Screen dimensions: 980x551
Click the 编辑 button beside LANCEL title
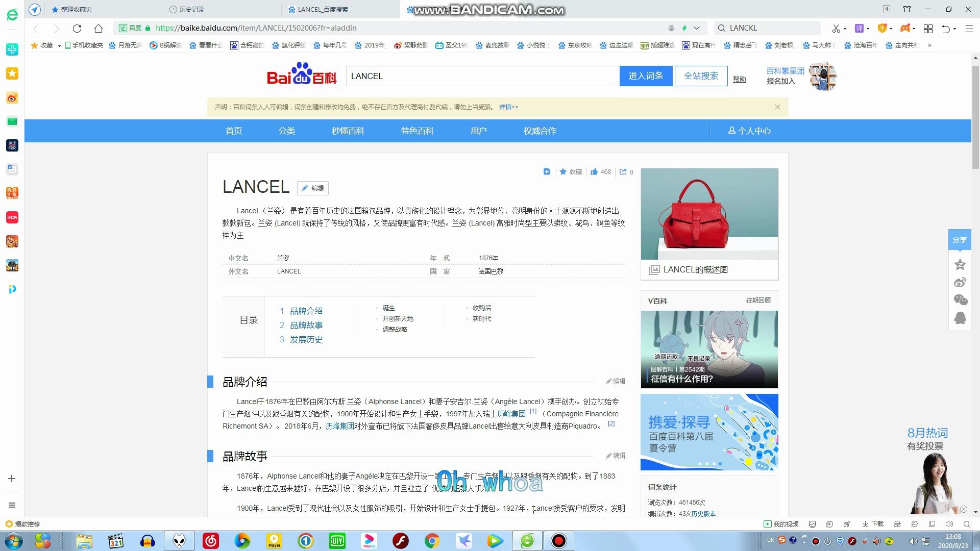[x=313, y=188]
